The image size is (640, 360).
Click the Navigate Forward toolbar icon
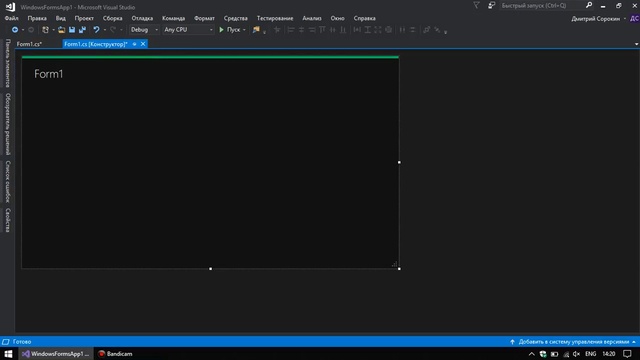click(x=31, y=30)
